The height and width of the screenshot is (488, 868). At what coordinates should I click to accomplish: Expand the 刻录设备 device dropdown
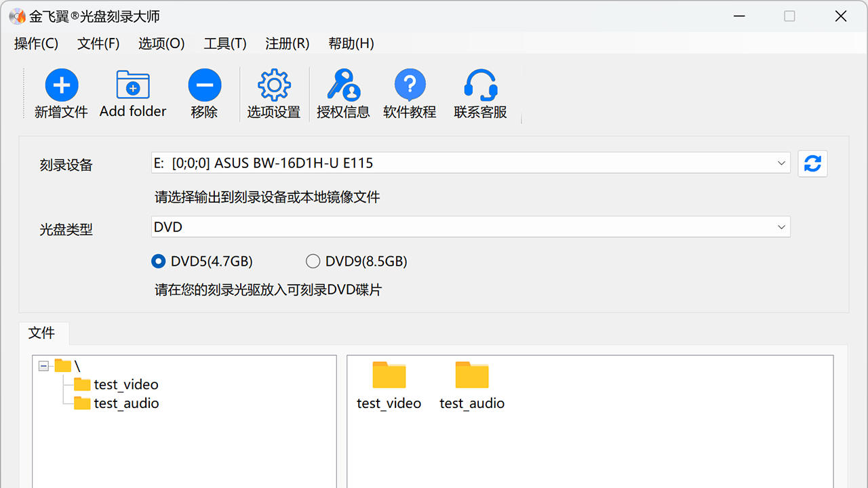pyautogui.click(x=781, y=163)
